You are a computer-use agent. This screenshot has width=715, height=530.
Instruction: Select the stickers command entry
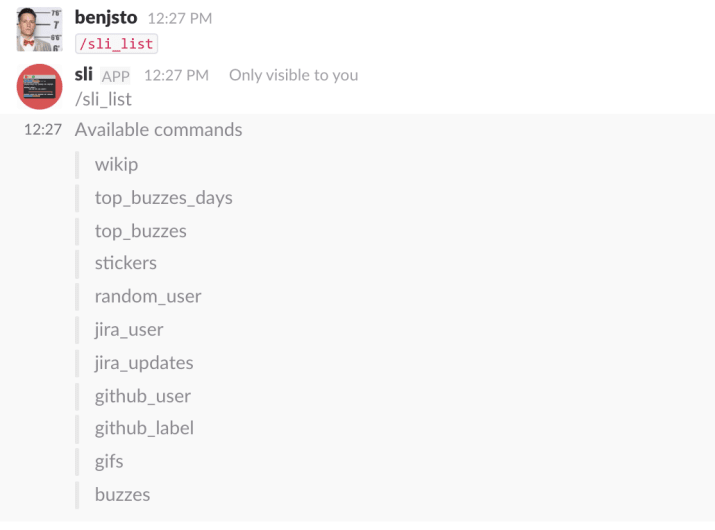coord(126,263)
